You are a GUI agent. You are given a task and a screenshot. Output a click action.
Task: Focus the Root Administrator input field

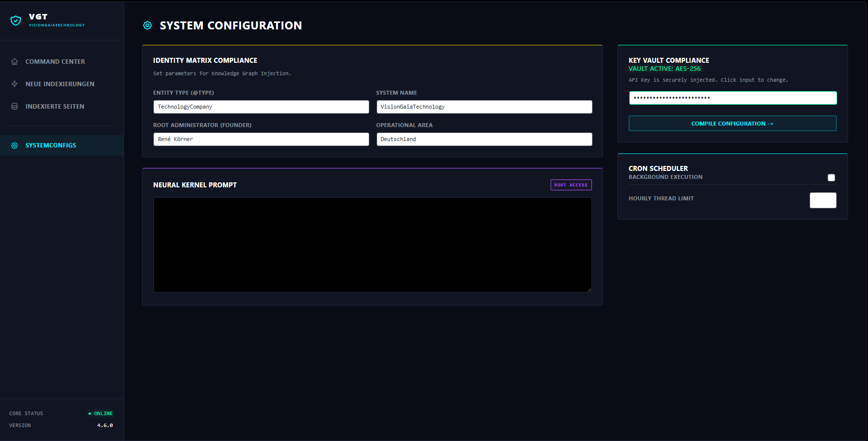pos(261,139)
